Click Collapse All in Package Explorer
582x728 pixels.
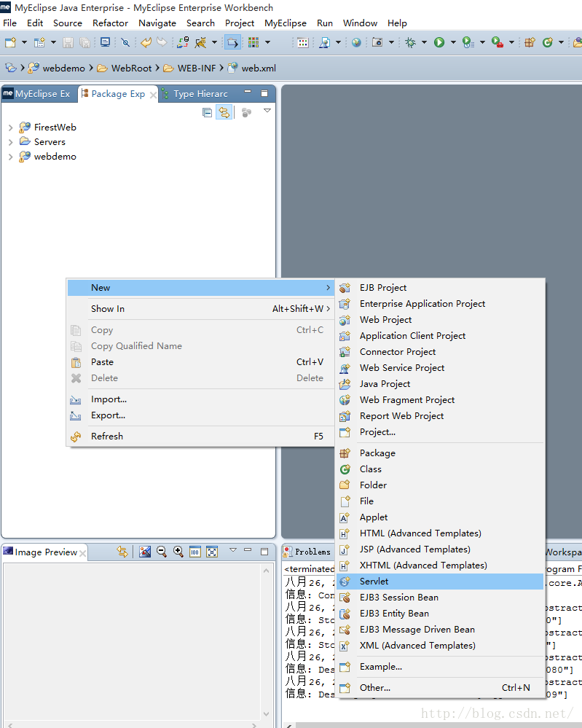[207, 112]
